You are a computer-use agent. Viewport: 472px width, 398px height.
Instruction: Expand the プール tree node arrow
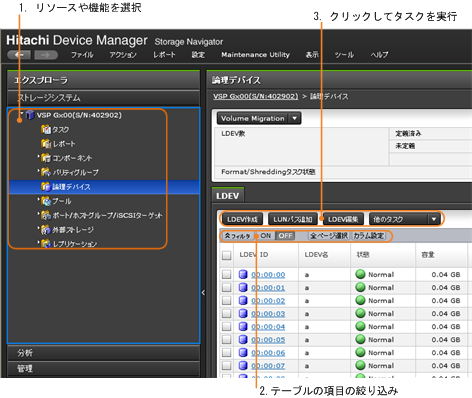coord(39,199)
